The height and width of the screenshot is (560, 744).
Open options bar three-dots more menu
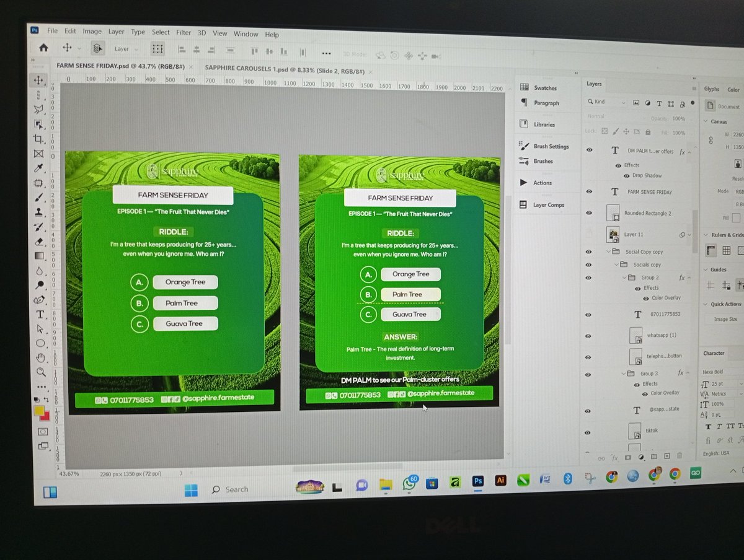pyautogui.click(x=326, y=53)
